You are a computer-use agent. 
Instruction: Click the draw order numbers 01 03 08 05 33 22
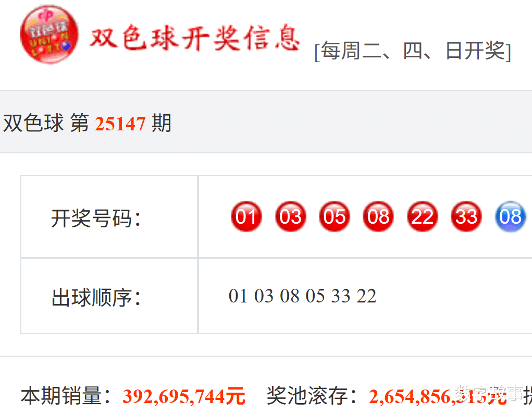302,296
